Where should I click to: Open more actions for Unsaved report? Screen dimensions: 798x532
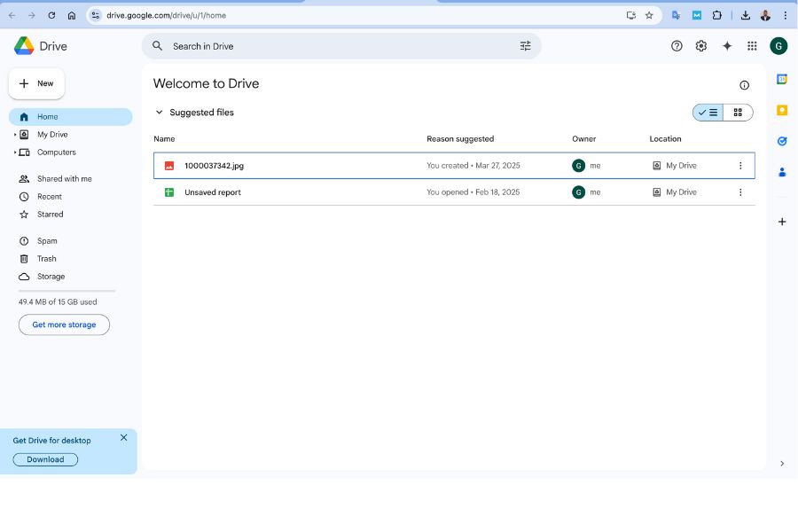point(740,192)
